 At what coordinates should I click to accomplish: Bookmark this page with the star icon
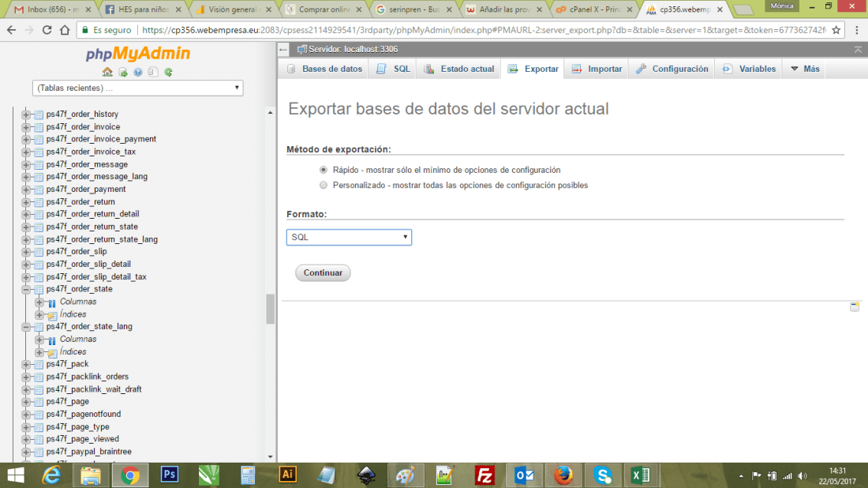click(x=836, y=30)
